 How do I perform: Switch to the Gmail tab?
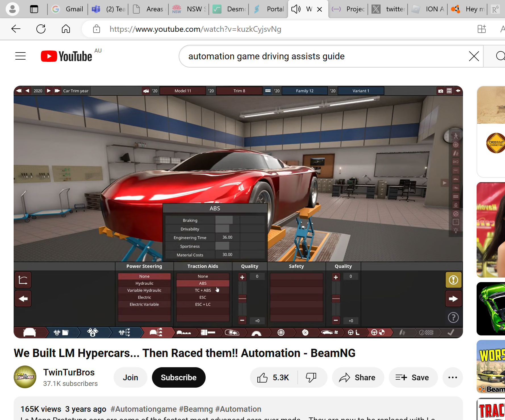[x=68, y=9]
